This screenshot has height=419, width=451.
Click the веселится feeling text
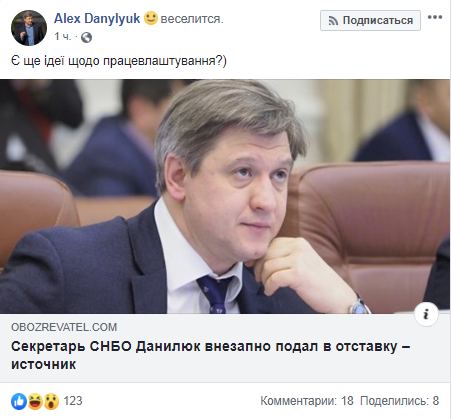[x=192, y=19]
